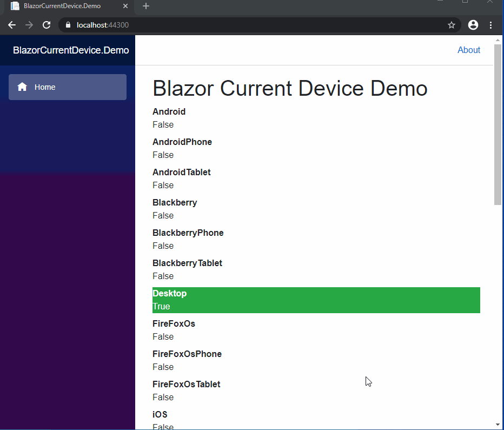Click the FireFoxOsTablet label
This screenshot has height=430, width=504.
pyautogui.click(x=187, y=385)
